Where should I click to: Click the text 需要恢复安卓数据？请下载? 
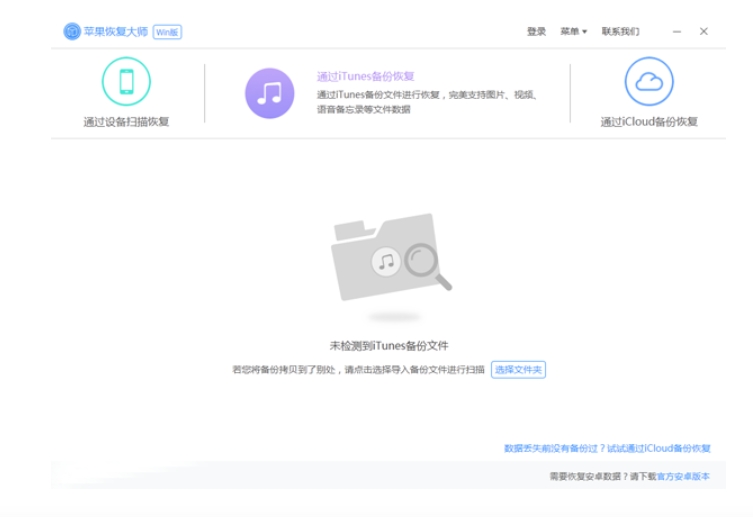click(x=603, y=476)
